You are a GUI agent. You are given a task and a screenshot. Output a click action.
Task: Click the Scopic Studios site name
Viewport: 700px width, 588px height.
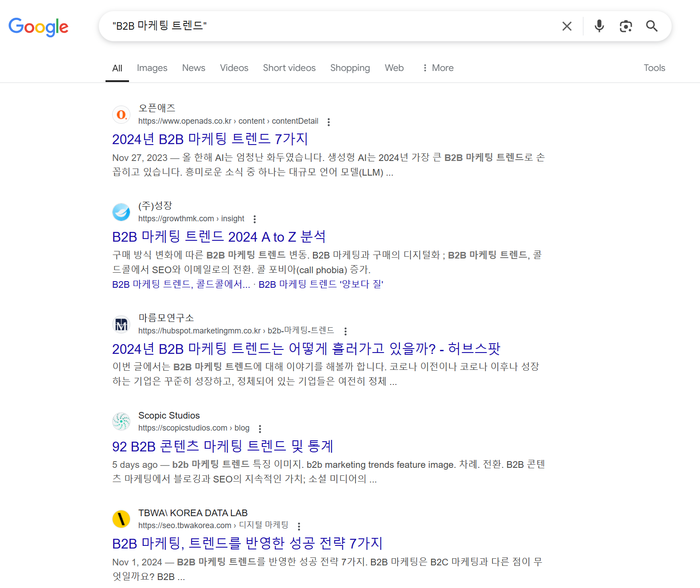click(169, 416)
